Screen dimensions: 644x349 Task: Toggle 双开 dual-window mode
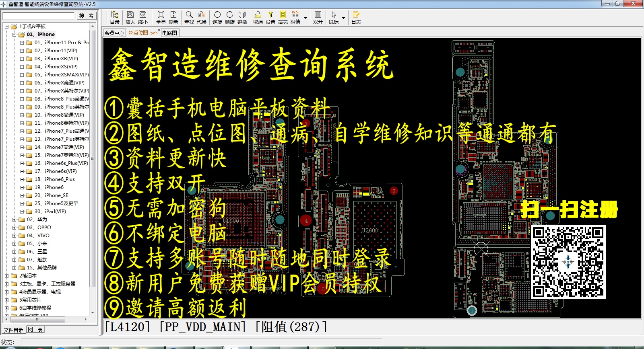tap(318, 18)
